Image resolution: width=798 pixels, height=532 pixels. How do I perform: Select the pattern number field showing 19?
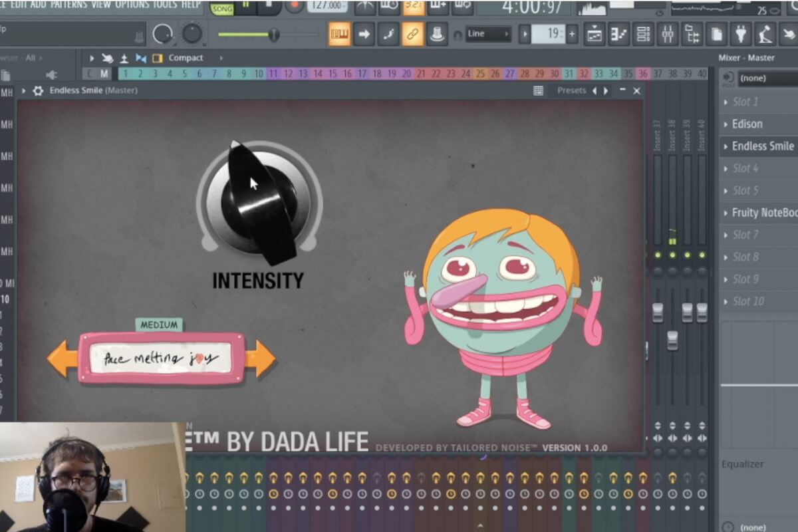pos(549,34)
